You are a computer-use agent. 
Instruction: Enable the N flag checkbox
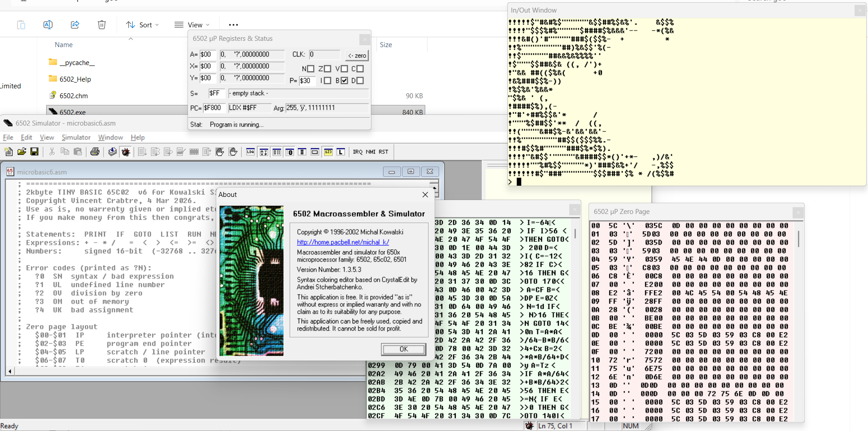(x=311, y=69)
